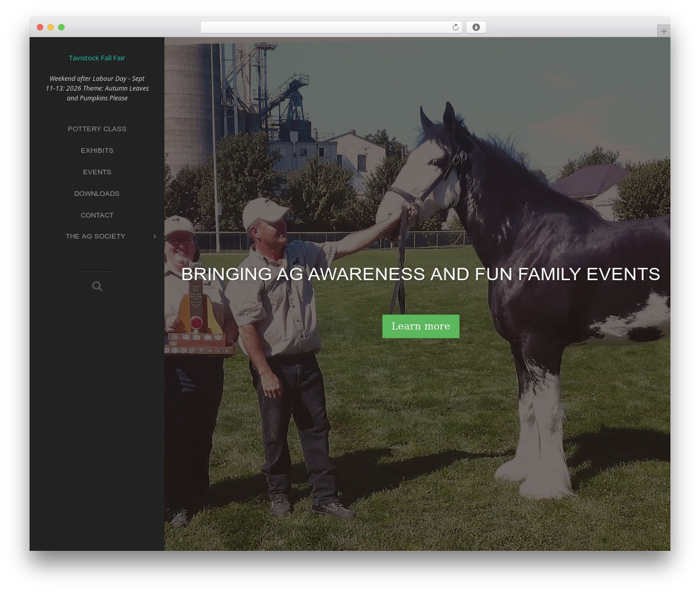700x593 pixels.
Task: Open the browser downloads icon
Action: pyautogui.click(x=476, y=27)
